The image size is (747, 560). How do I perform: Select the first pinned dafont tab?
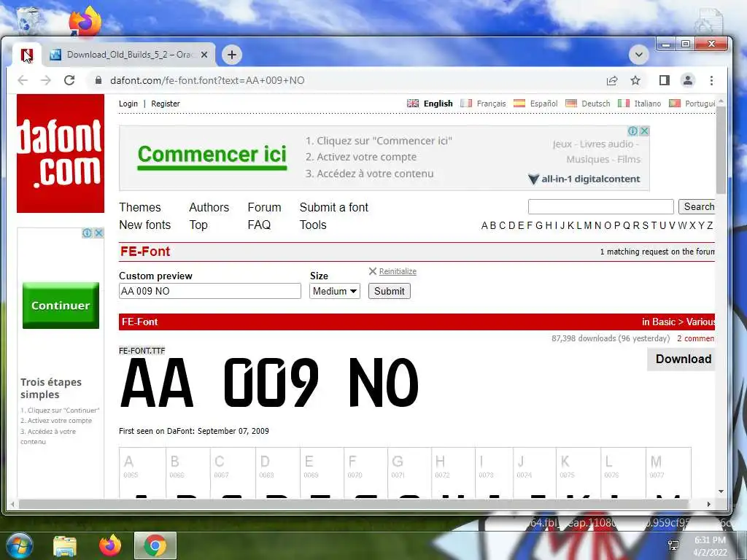point(27,55)
